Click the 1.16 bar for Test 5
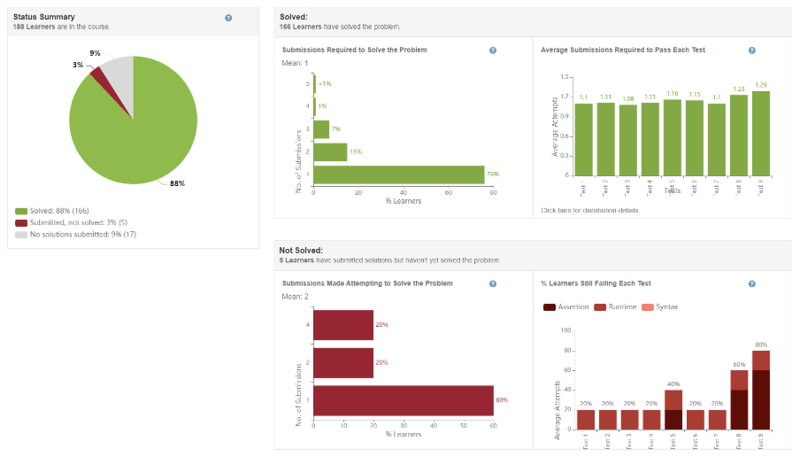Viewport: 800px width, 457px height. (672, 138)
